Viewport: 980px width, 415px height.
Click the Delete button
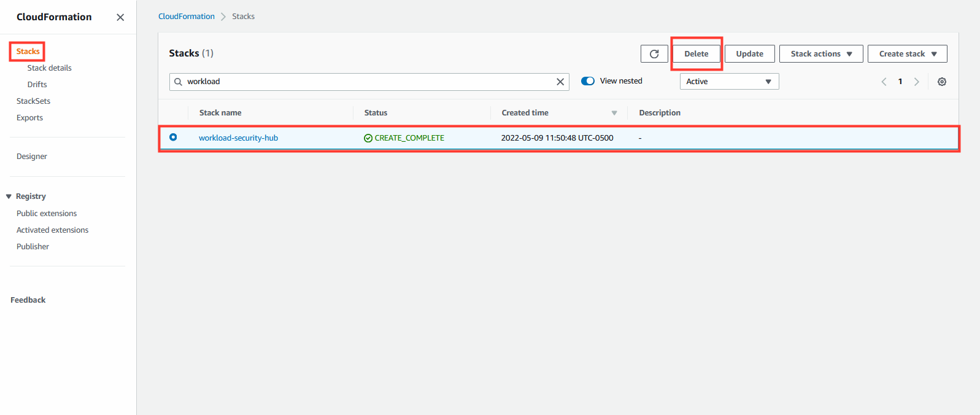(696, 54)
